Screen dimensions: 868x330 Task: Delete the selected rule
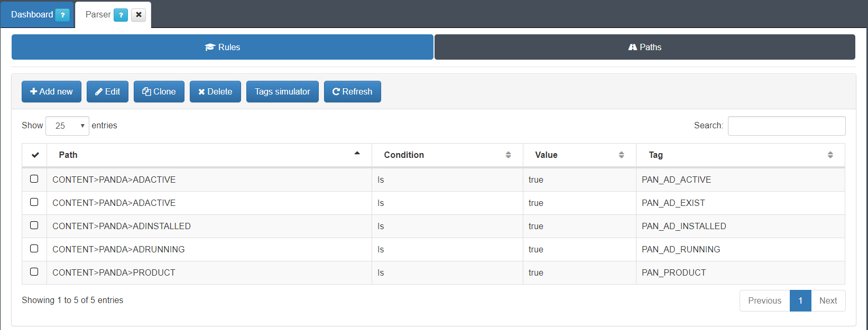click(x=215, y=91)
